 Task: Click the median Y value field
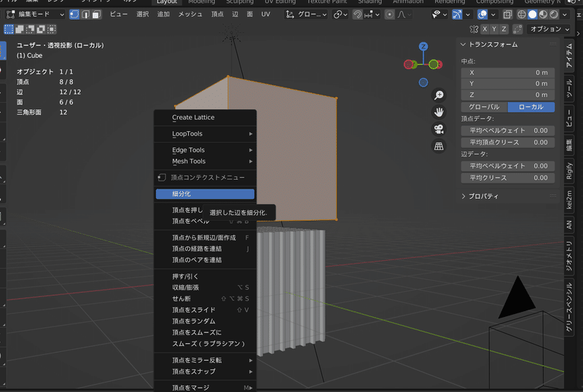[508, 84]
